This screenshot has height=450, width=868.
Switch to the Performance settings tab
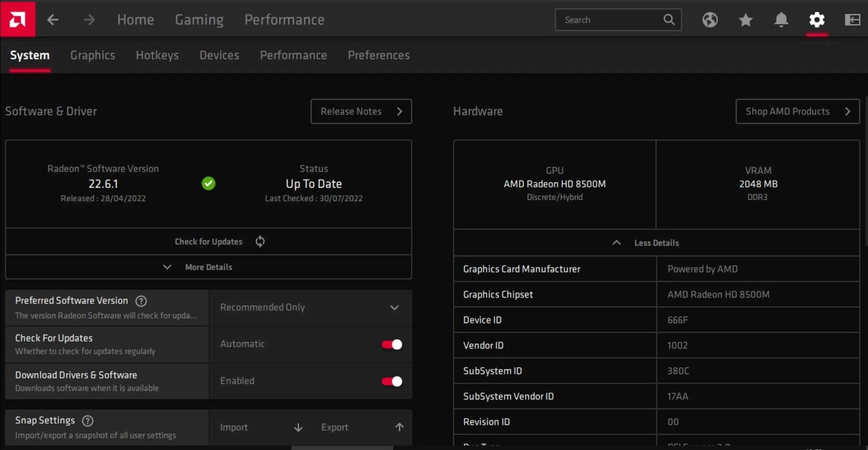tap(293, 56)
